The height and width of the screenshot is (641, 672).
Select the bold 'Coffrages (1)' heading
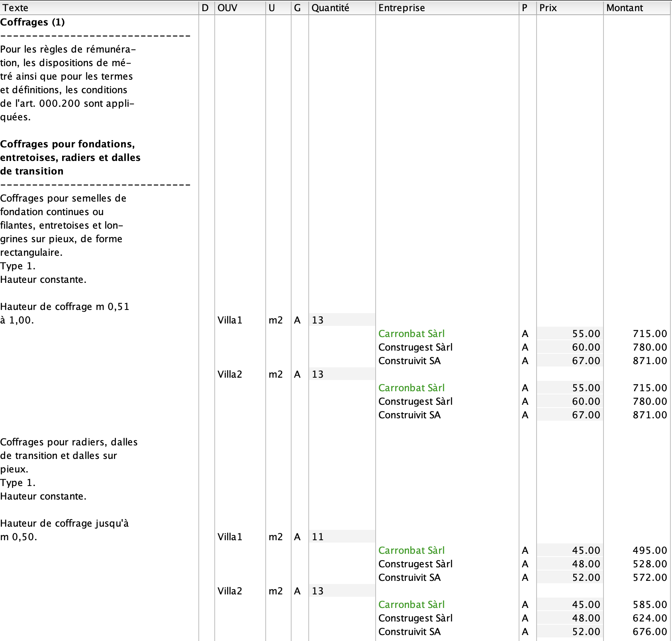[33, 22]
